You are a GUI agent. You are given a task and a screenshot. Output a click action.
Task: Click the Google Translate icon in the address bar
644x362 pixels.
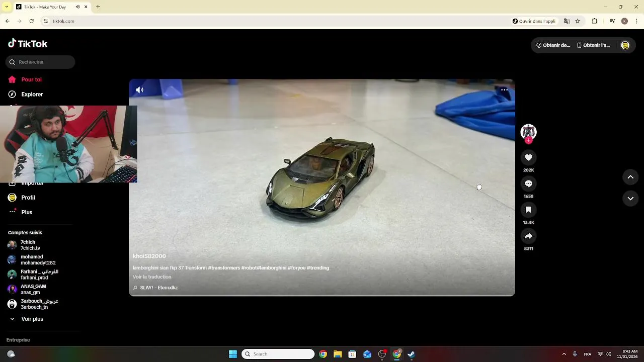(x=567, y=21)
